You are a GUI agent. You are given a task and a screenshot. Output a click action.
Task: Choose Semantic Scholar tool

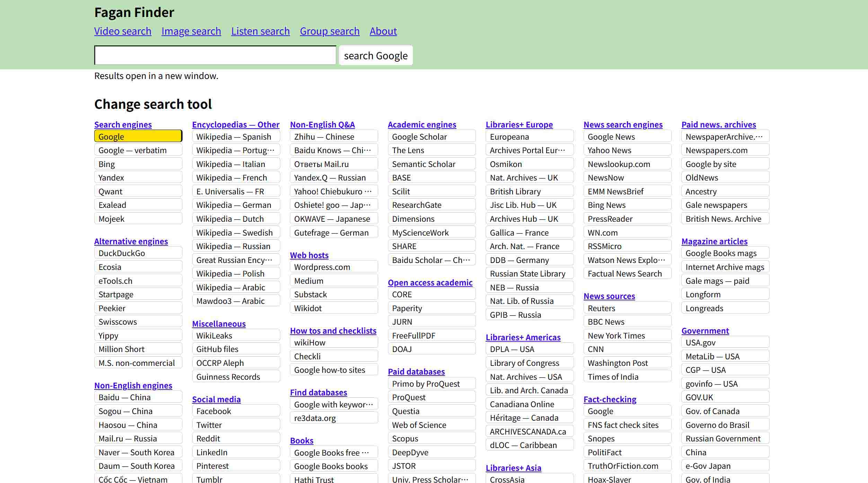pyautogui.click(x=432, y=164)
